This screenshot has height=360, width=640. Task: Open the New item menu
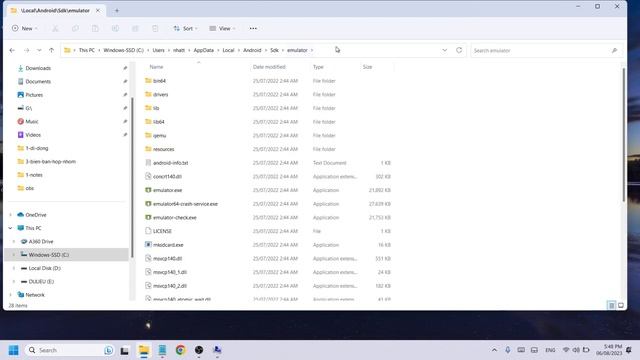tap(24, 28)
